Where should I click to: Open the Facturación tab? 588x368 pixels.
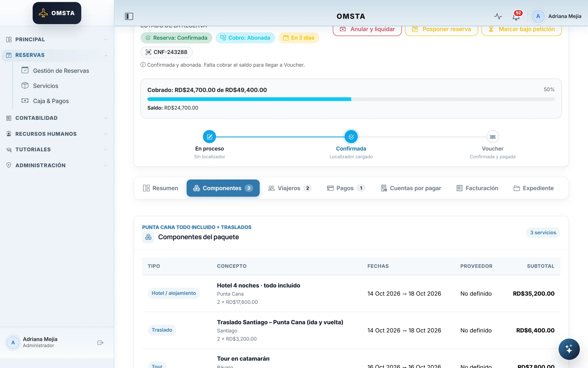tap(477, 188)
